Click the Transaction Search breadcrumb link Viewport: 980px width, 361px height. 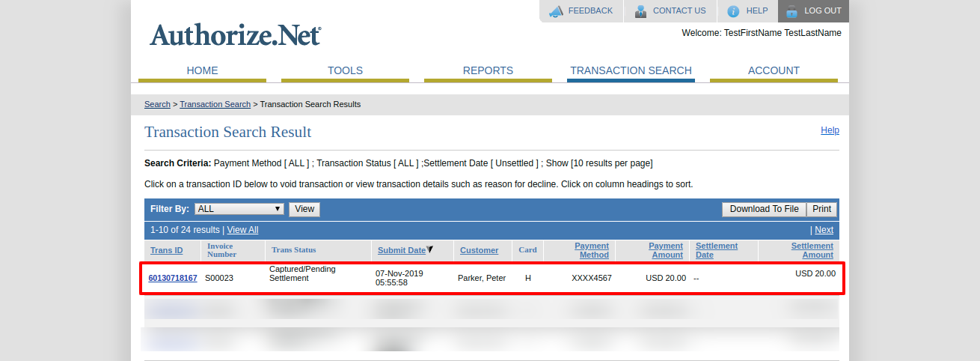click(x=215, y=104)
